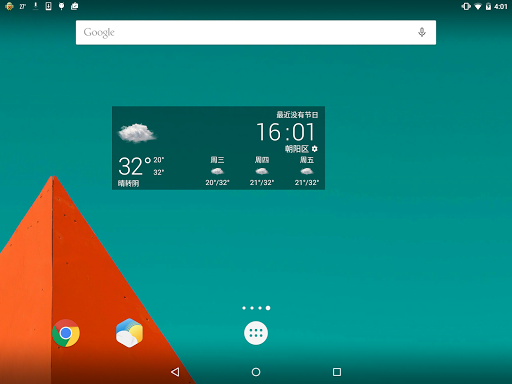Tap the Android back navigation button
Screen dimensions: 512x384
point(175,372)
